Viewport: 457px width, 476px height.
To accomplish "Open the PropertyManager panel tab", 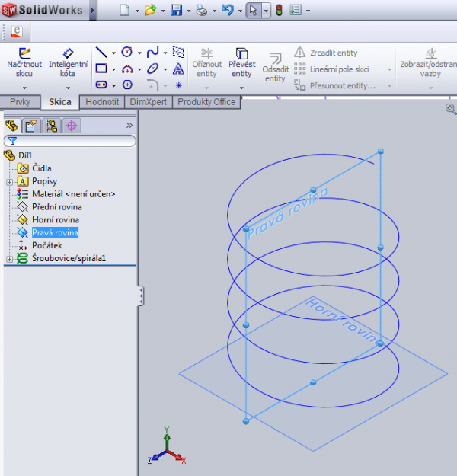I will click(x=30, y=126).
